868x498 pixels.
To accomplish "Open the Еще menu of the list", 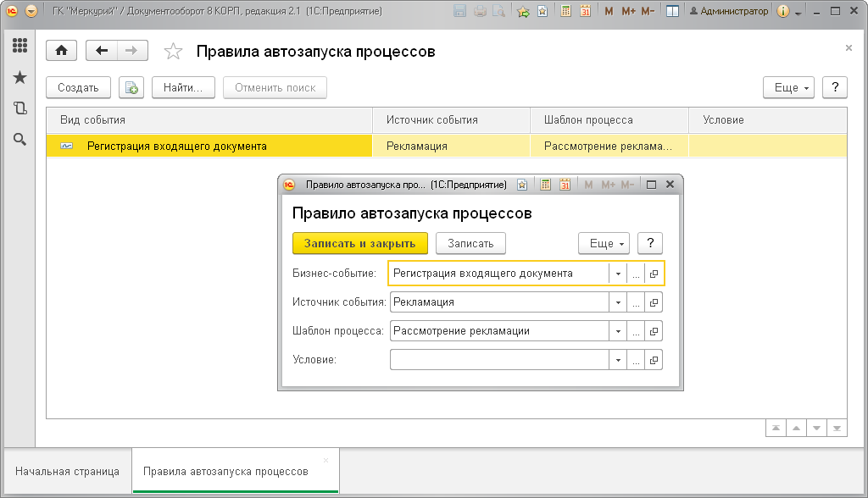I will [x=789, y=87].
